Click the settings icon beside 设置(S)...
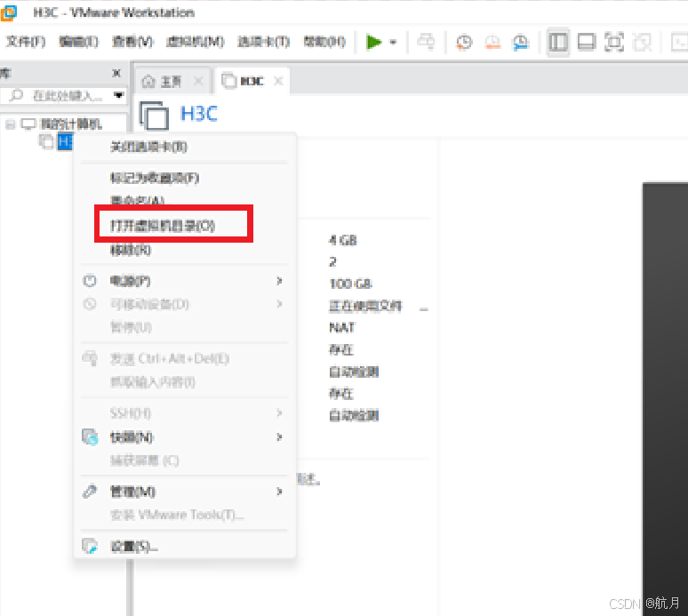 [90, 547]
